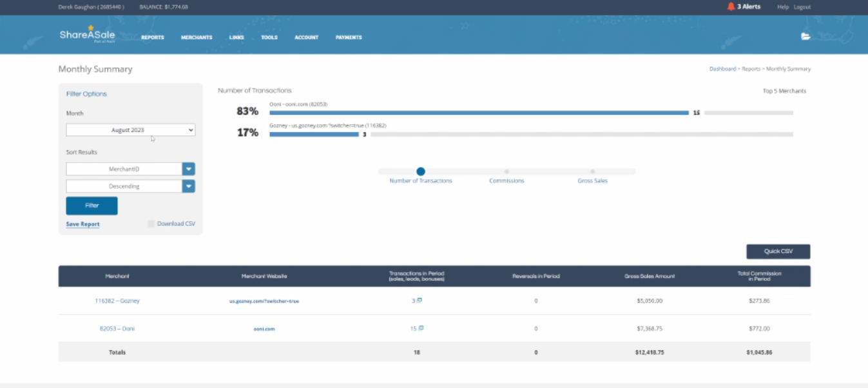Click the Quick CSV button

pos(778,251)
